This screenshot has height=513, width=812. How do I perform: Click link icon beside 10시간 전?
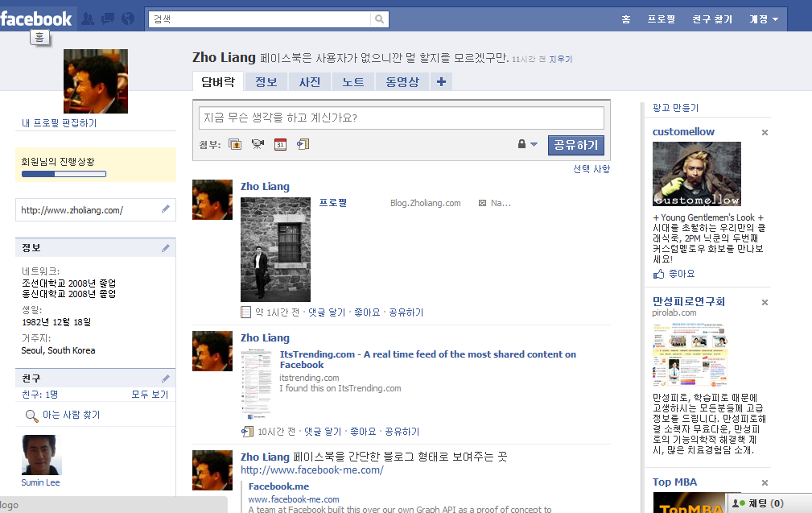point(248,432)
